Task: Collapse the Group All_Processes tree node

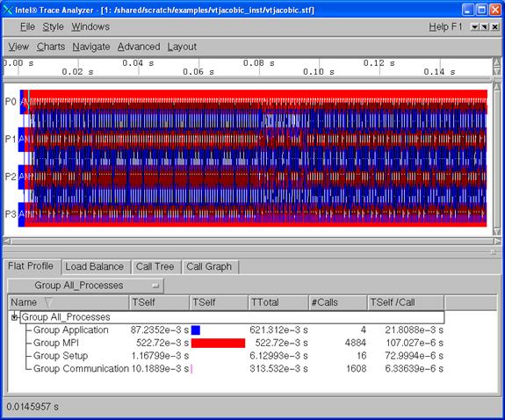Action: 14,317
